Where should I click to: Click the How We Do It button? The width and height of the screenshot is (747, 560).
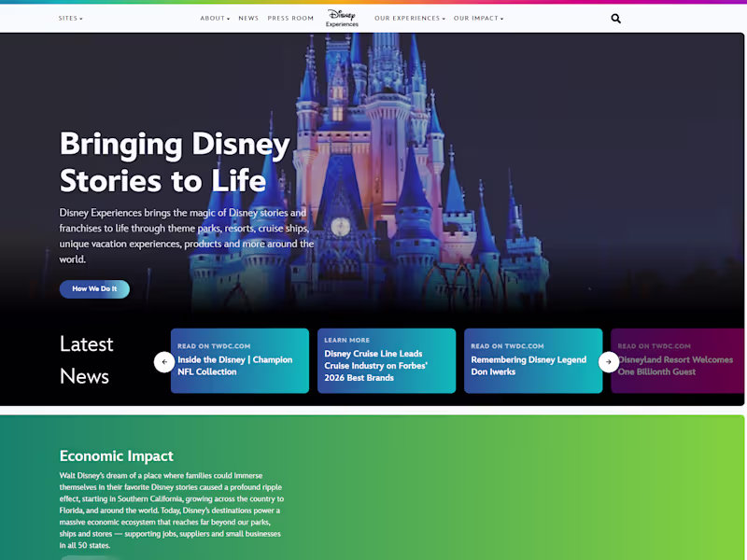click(94, 289)
